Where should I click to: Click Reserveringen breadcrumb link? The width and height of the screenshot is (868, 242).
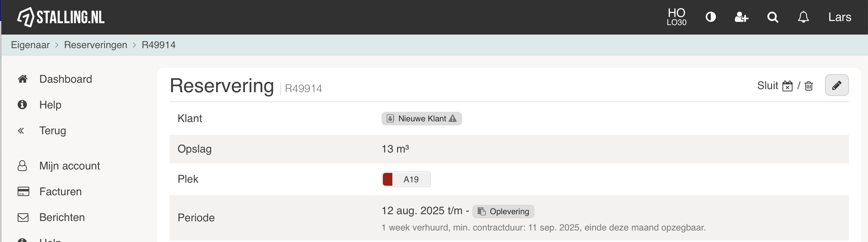(96, 45)
